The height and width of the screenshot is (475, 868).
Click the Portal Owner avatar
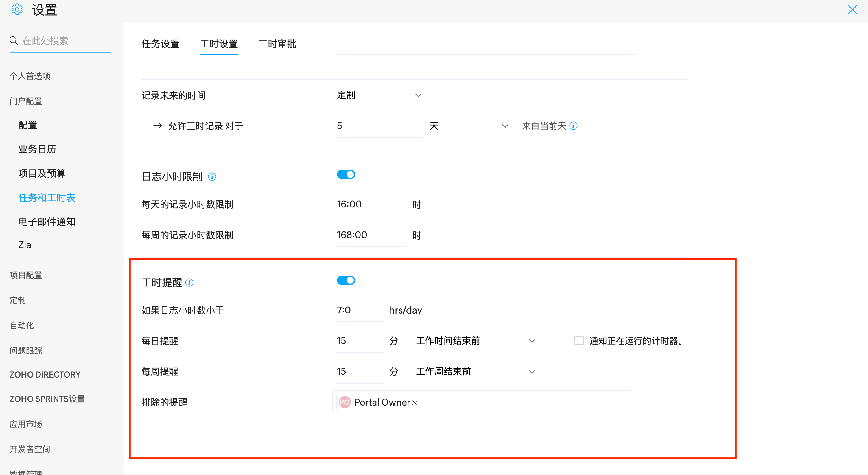tap(344, 402)
